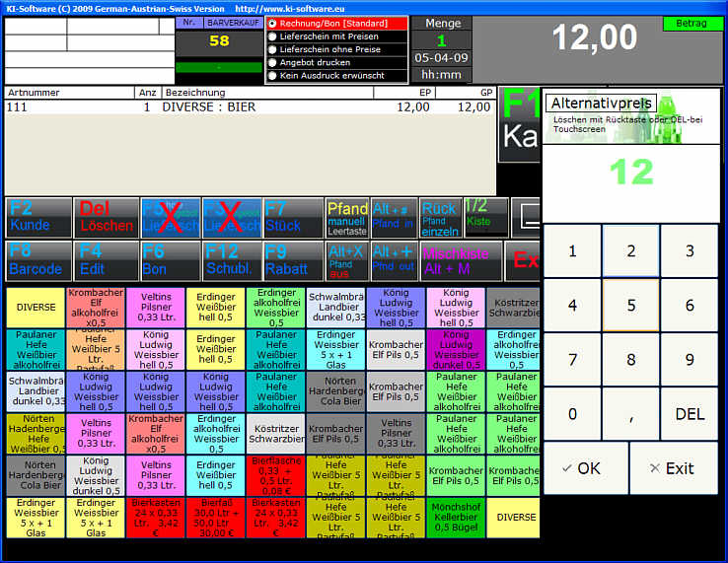Click the keypad DEL key
The height and width of the screenshot is (563, 728).
point(690,414)
